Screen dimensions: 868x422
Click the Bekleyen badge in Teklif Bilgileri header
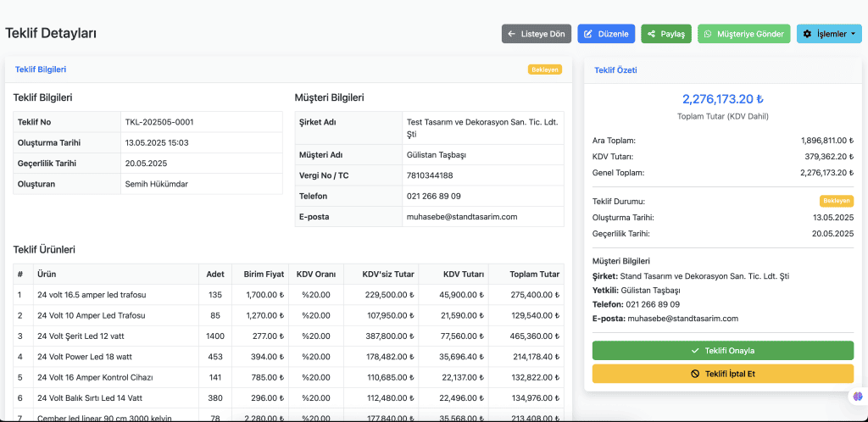pos(545,69)
